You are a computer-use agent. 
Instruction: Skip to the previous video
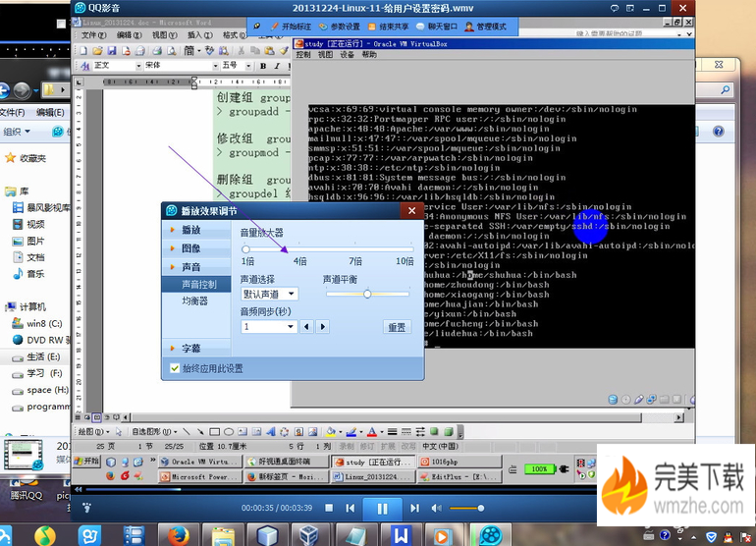click(351, 508)
